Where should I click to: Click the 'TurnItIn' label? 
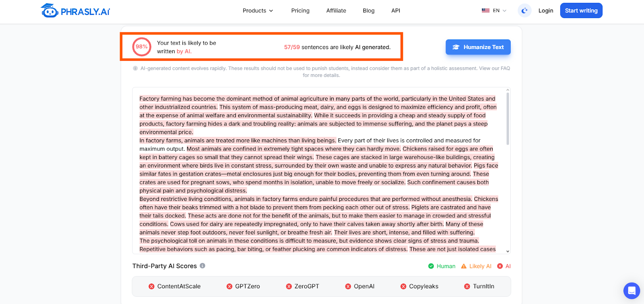point(484,286)
